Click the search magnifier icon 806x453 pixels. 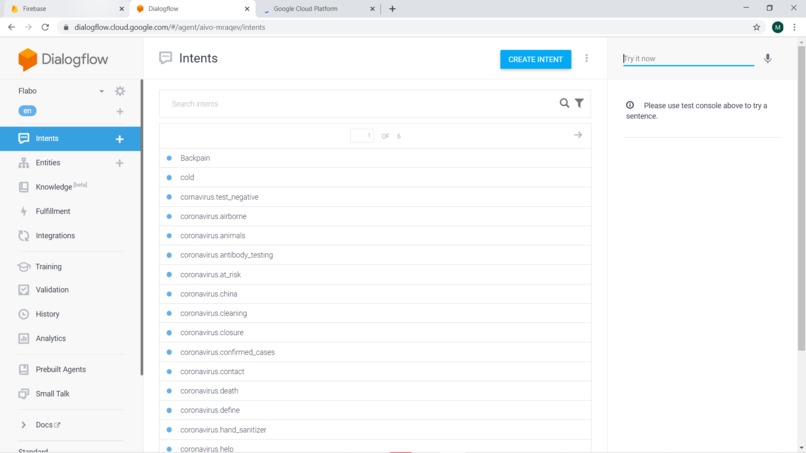[x=564, y=103]
